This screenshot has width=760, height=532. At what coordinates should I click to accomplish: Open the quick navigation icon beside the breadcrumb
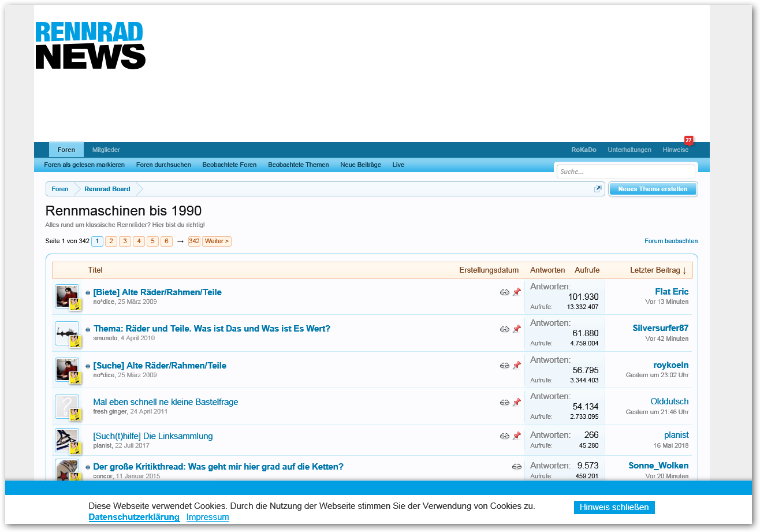pyautogui.click(x=598, y=189)
